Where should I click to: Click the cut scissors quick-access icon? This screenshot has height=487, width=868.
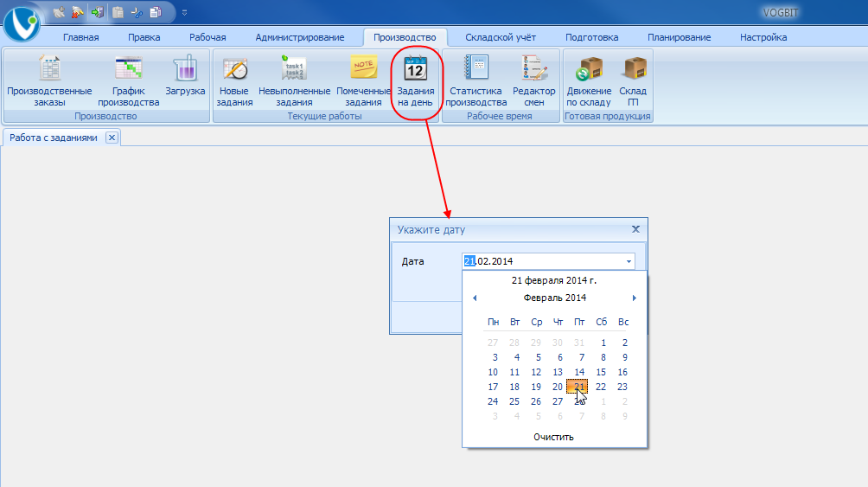click(x=137, y=11)
